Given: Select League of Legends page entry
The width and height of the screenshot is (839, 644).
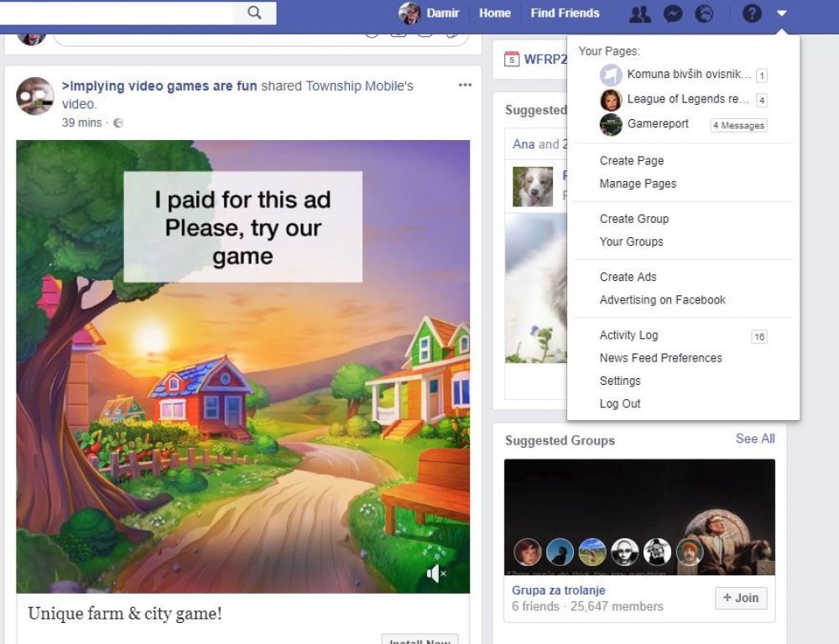Looking at the screenshot, I should pos(683,100).
